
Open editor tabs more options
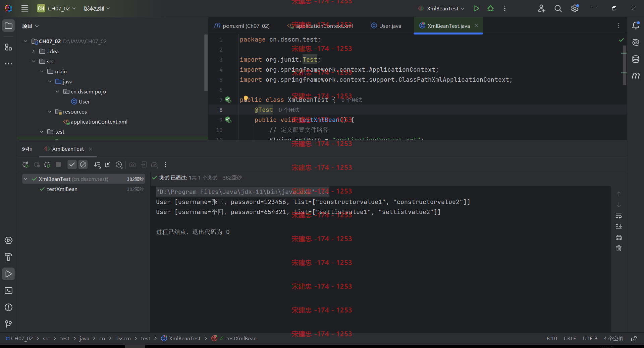619,26
